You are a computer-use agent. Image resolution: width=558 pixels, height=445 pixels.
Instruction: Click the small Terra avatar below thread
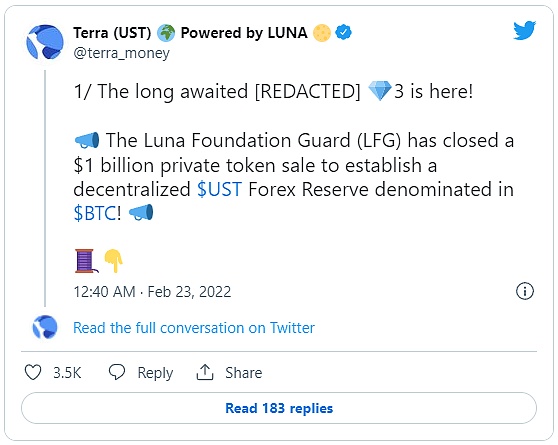click(45, 327)
